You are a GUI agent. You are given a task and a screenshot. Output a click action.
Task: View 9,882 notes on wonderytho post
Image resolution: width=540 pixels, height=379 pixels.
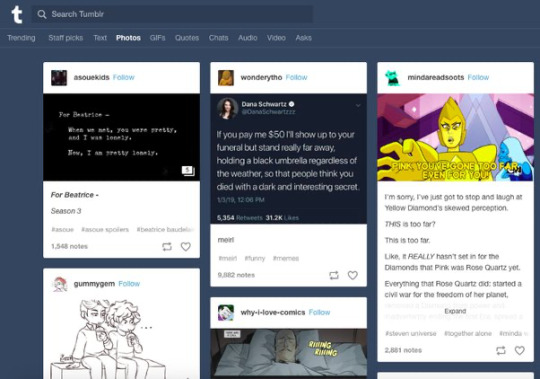236,275
